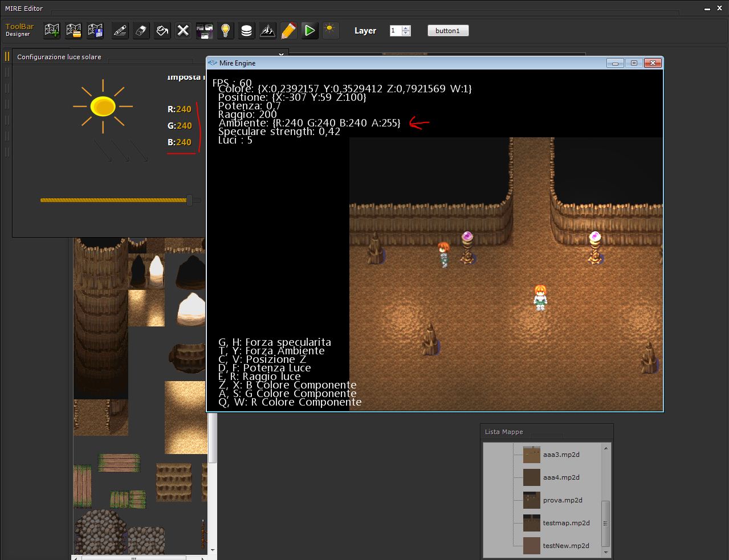Image resolution: width=729 pixels, height=560 pixels.
Task: Select the paint bucket fill tool
Action: [162, 31]
